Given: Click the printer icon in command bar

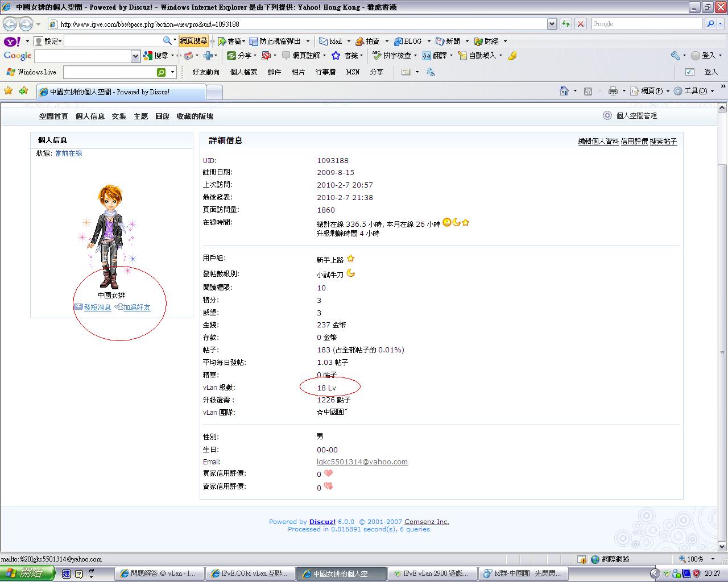Looking at the screenshot, I should [x=613, y=91].
